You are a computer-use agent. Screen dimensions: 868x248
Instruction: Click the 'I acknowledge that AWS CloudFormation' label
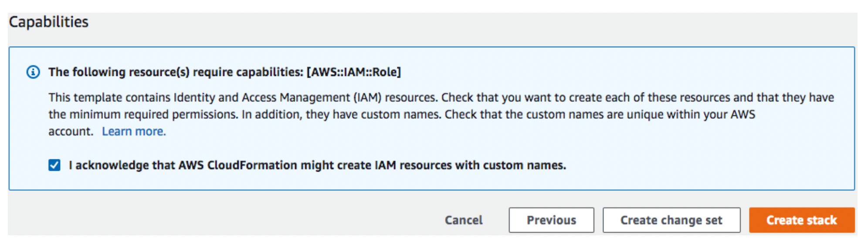click(317, 165)
